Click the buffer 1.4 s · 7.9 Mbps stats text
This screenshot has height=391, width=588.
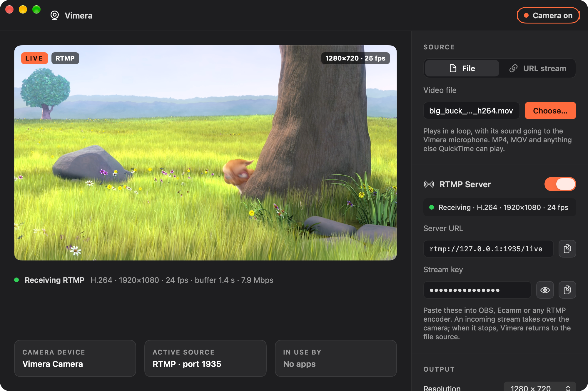234,280
